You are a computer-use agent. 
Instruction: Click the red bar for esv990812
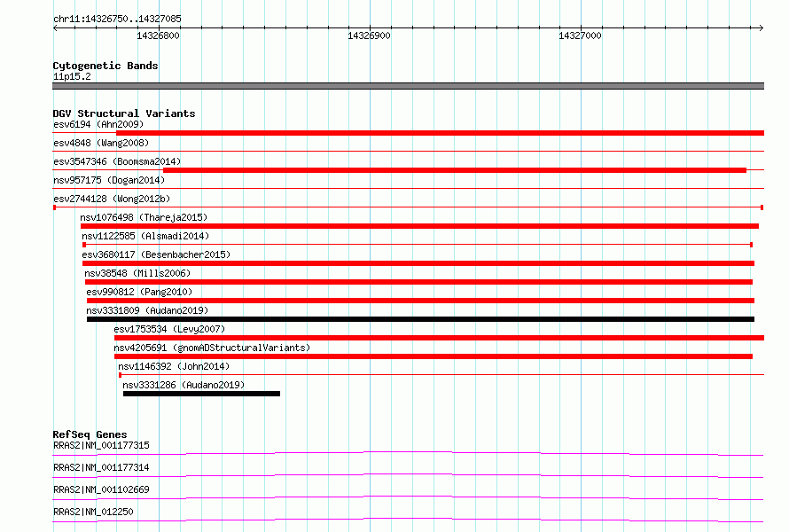[x=420, y=301]
